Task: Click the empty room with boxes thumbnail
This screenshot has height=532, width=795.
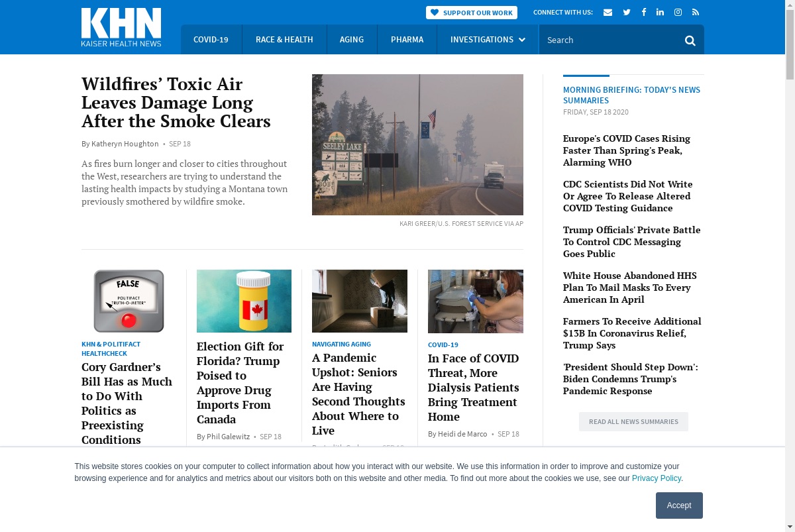Action: [360, 301]
